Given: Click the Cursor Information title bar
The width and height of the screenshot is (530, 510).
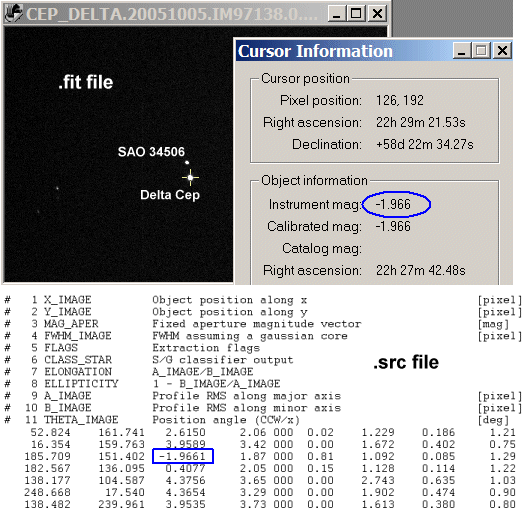Looking at the screenshot, I should tap(344, 51).
